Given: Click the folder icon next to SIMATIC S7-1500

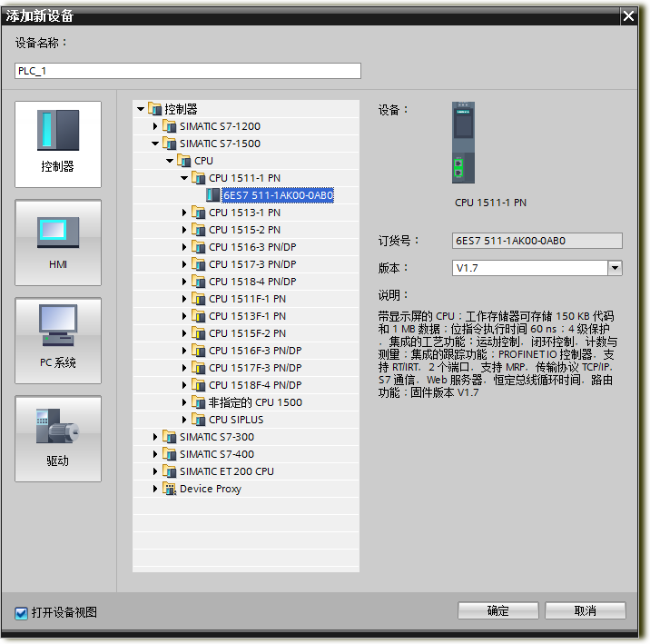Looking at the screenshot, I should click(x=169, y=144).
